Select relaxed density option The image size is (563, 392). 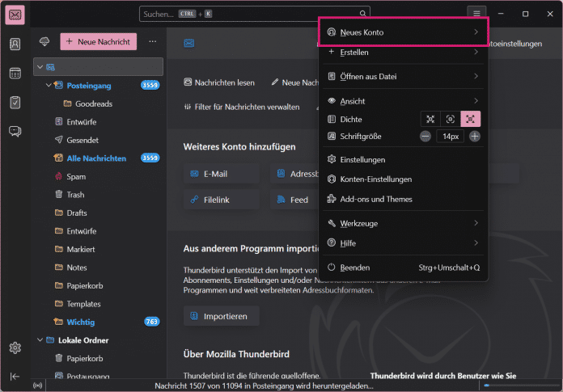[471, 119]
